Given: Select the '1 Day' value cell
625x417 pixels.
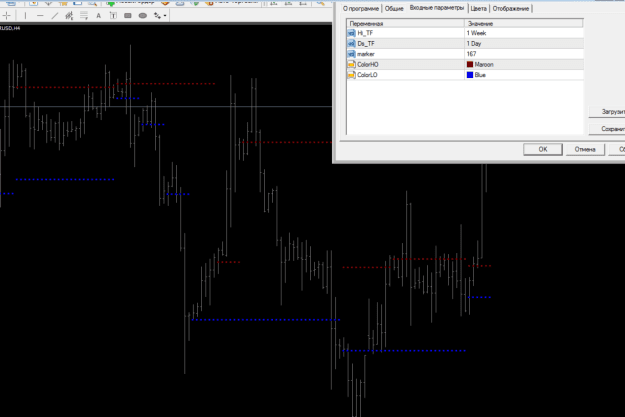Looking at the screenshot, I should pyautogui.click(x=524, y=43).
